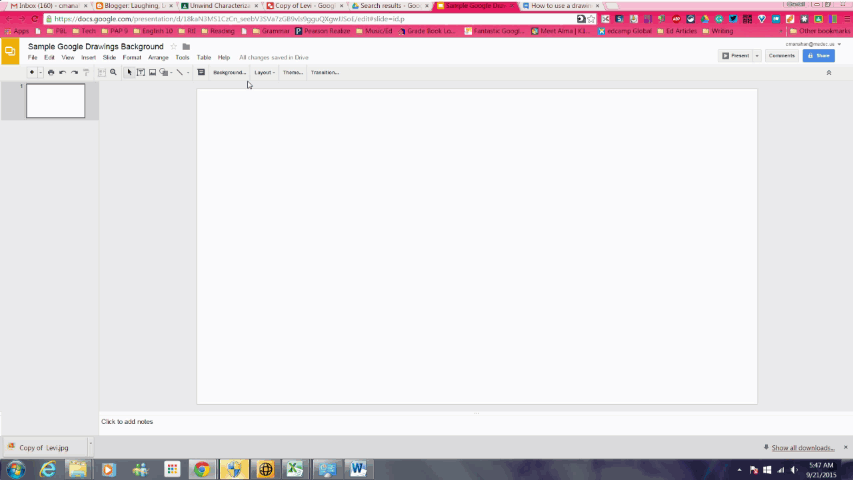Click the Present button
This screenshot has width=853, height=480.
[x=735, y=56]
